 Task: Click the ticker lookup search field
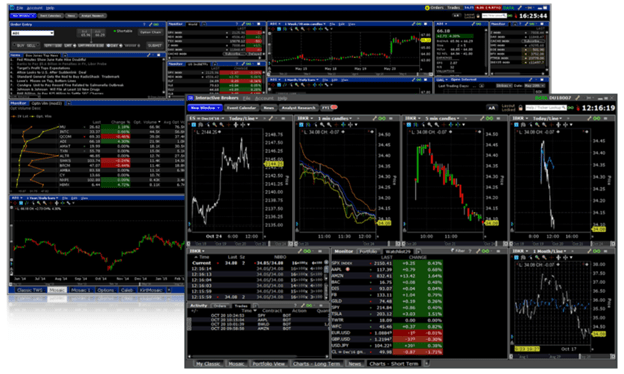coord(546,108)
